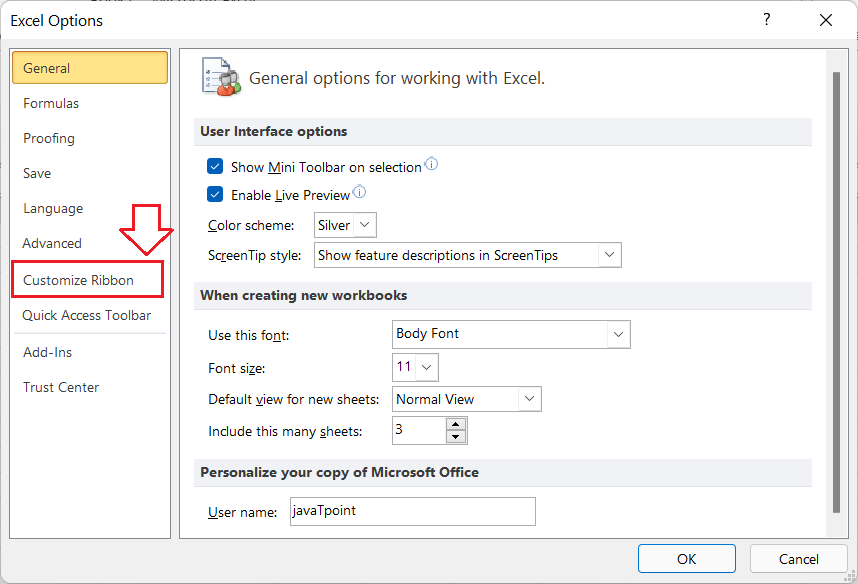The height and width of the screenshot is (584, 858).
Task: Click the OK button
Action: 687,559
